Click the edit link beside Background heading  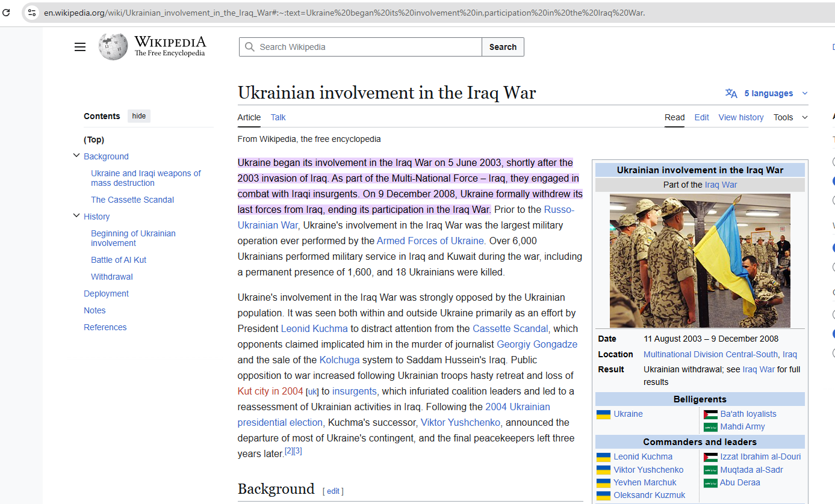click(333, 491)
